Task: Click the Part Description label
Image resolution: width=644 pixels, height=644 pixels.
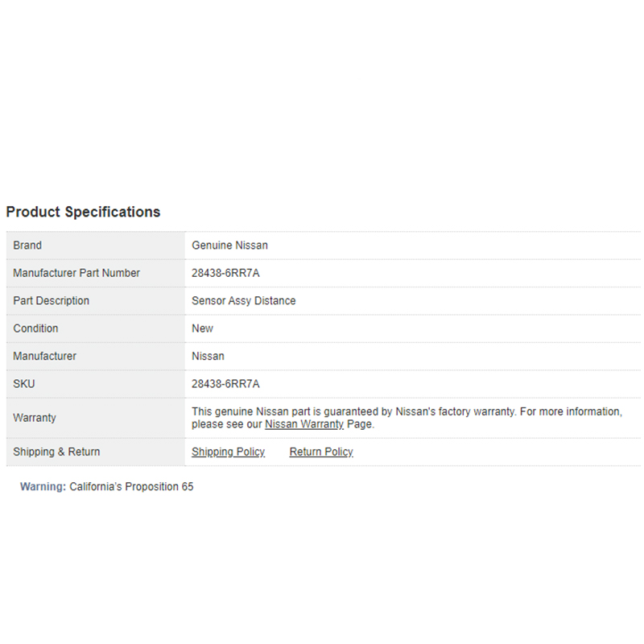Action: coord(51,300)
